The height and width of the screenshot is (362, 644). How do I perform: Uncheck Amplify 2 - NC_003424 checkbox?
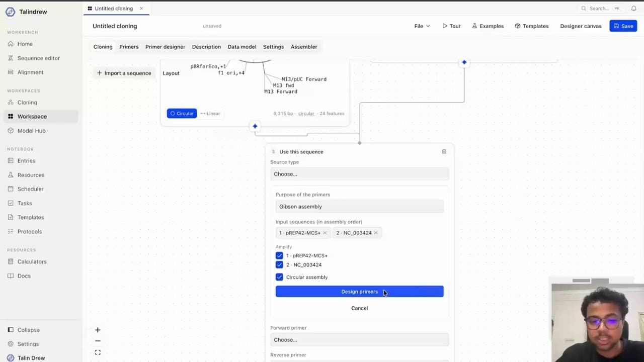[279, 264]
